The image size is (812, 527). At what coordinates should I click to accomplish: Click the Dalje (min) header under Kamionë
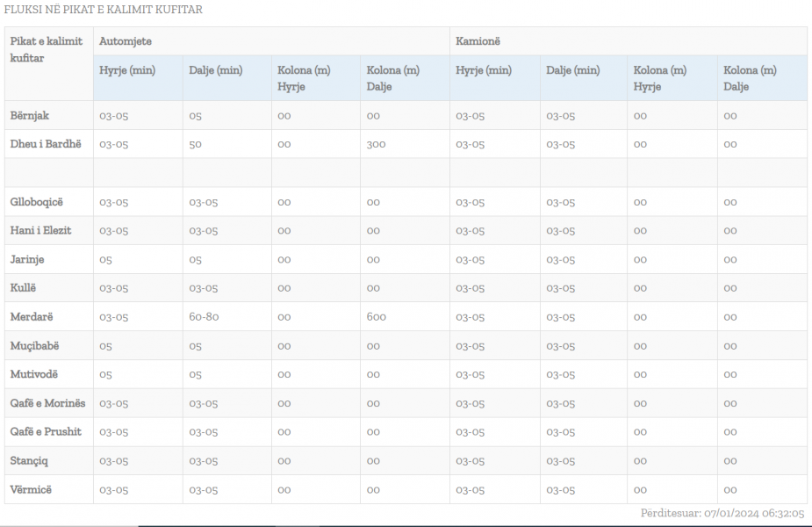pyautogui.click(x=572, y=70)
